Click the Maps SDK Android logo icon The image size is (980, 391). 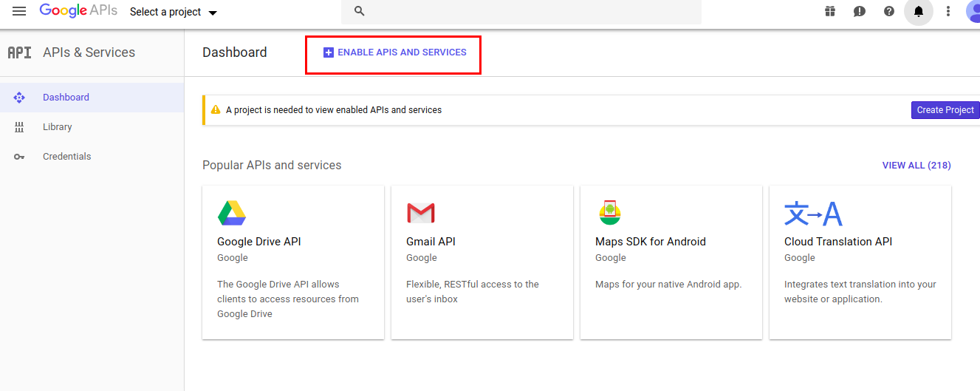pos(610,213)
